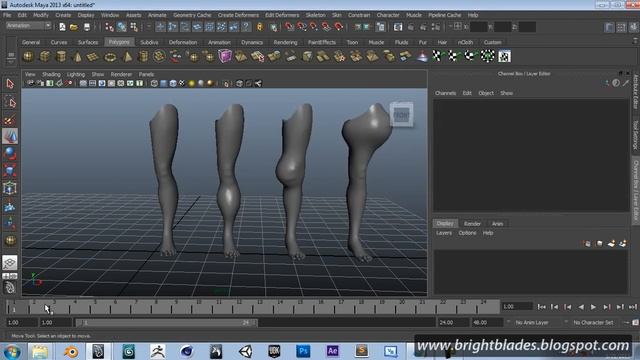Create a polygon cone from the shelf
This screenshot has height=360, width=640.
pyautogui.click(x=77, y=57)
